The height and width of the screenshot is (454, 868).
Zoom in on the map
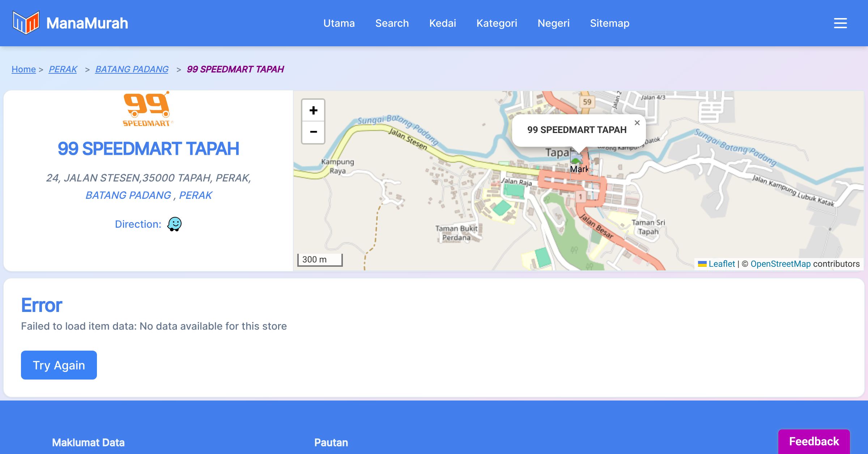click(313, 110)
